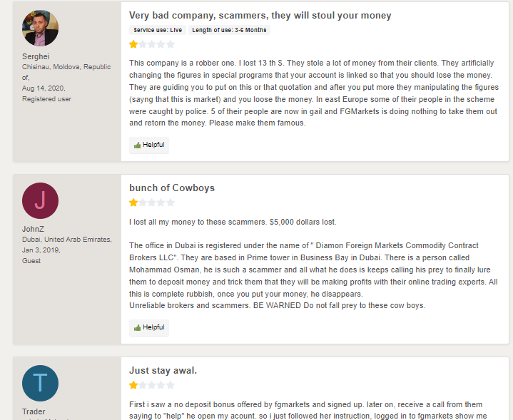Screen dimensions: 513x420
Task: Click the reviewer name Trader
Action: [34, 411]
